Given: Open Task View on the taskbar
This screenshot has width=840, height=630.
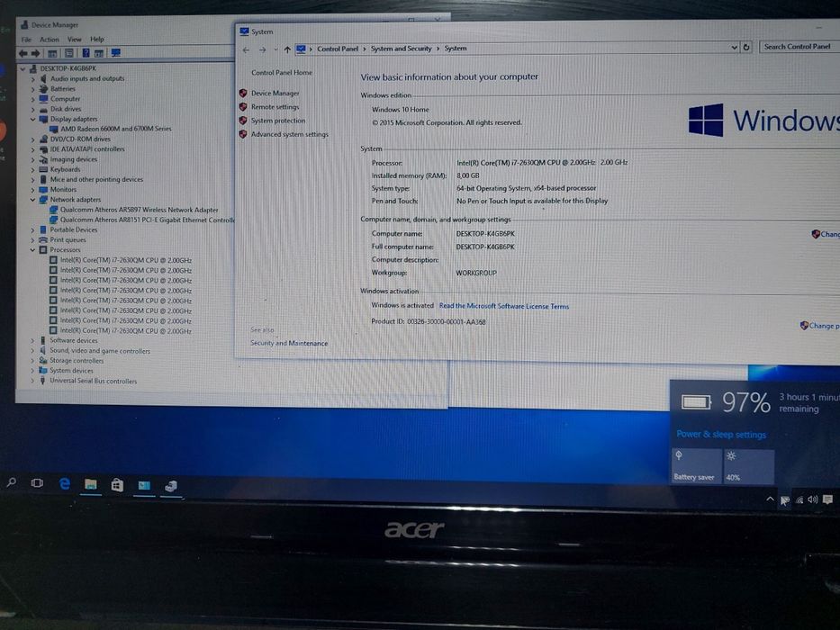Looking at the screenshot, I should coord(37,483).
